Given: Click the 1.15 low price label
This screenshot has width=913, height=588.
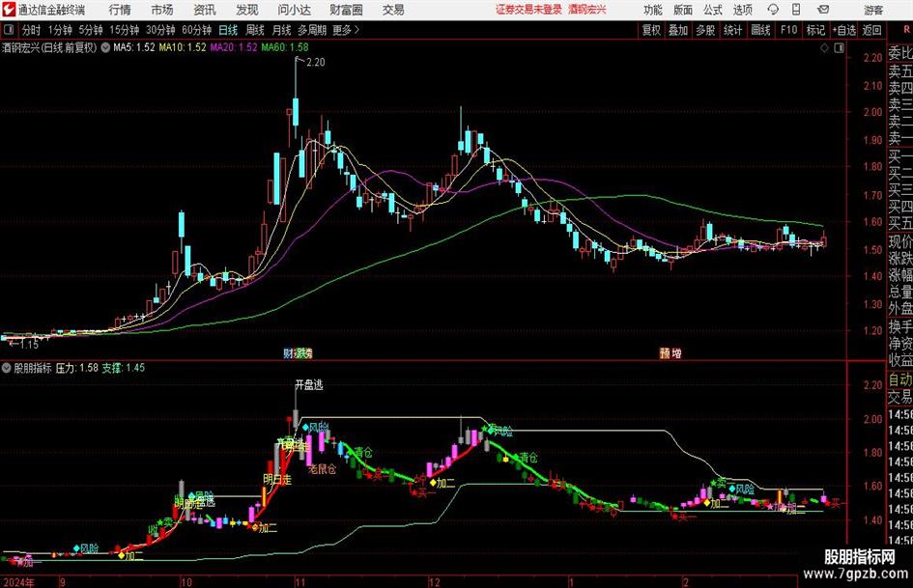Looking at the screenshot, I should click(x=29, y=345).
